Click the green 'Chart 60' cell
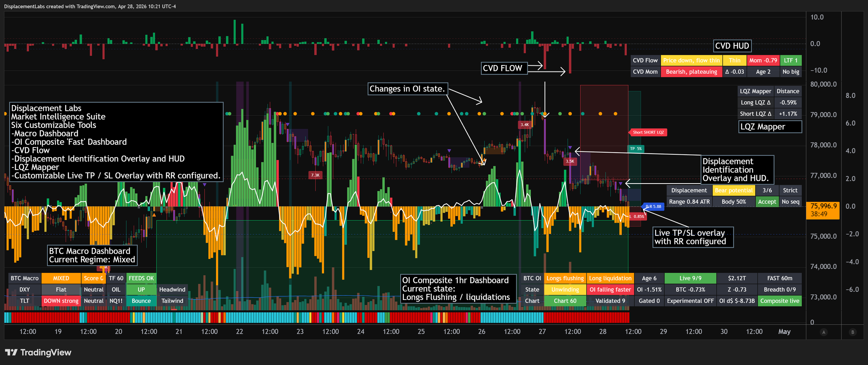 pos(565,301)
